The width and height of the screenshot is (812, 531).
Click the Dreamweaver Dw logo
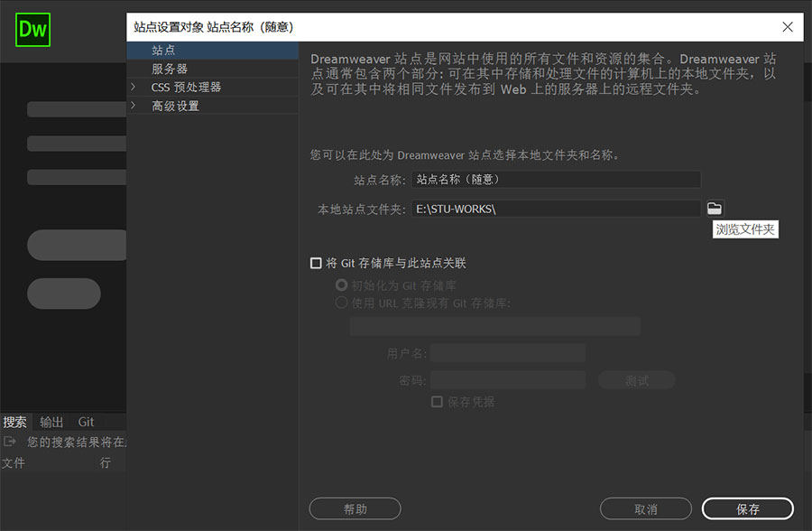(x=33, y=30)
